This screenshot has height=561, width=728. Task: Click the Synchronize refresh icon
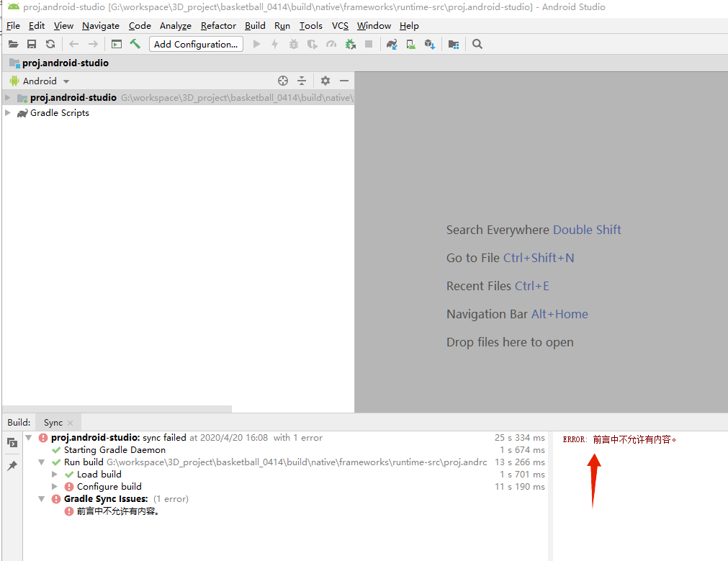tap(50, 44)
